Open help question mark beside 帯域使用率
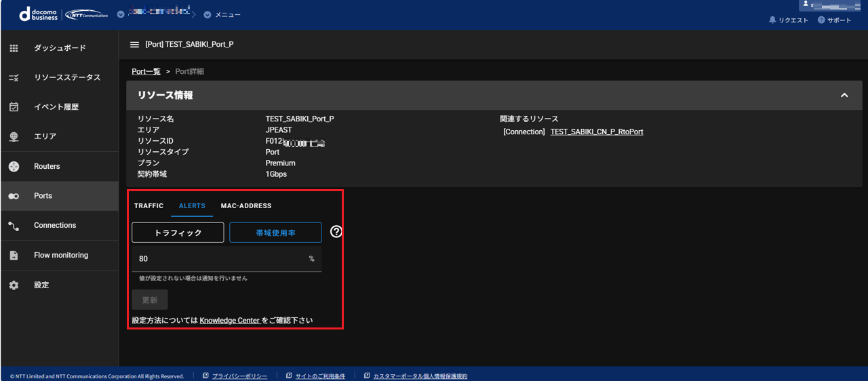Viewport: 868px width, 381px height. [336, 232]
